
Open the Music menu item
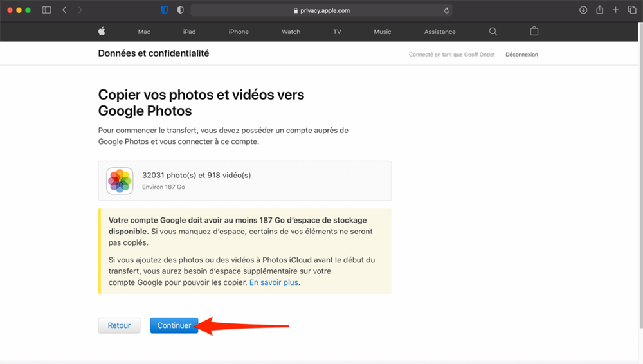pyautogui.click(x=382, y=32)
